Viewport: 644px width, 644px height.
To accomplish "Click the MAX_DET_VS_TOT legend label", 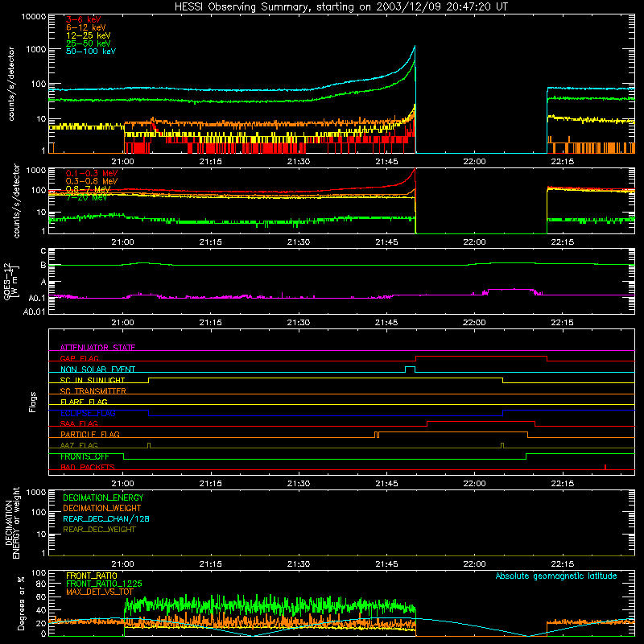I will 100,592.
